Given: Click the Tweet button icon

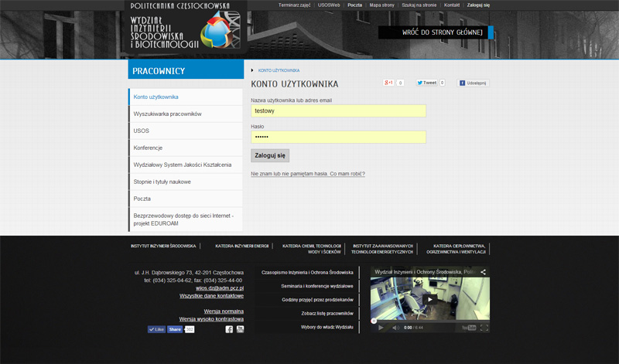Looking at the screenshot, I should tap(427, 83).
